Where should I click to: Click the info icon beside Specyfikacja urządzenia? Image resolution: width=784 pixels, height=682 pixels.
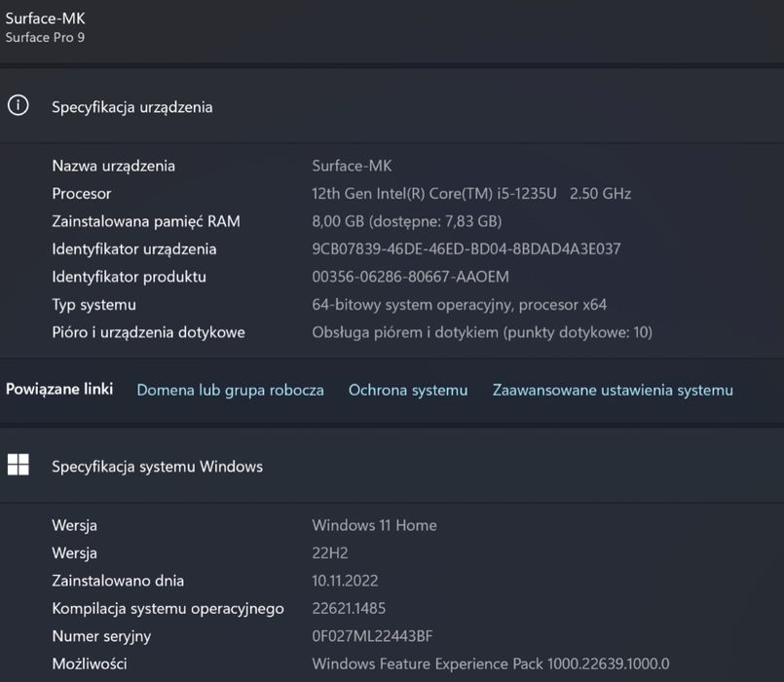(18, 105)
